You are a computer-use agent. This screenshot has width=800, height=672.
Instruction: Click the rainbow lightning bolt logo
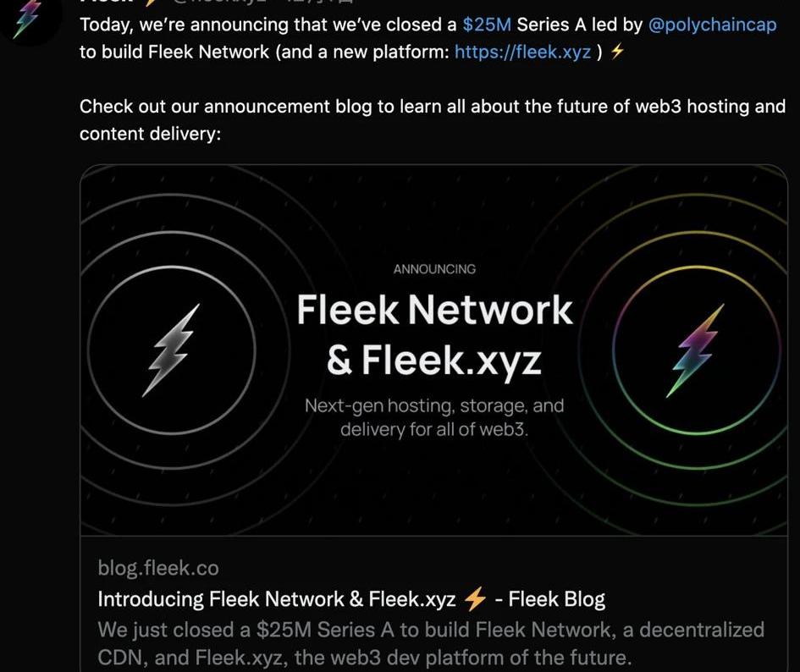[697, 350]
